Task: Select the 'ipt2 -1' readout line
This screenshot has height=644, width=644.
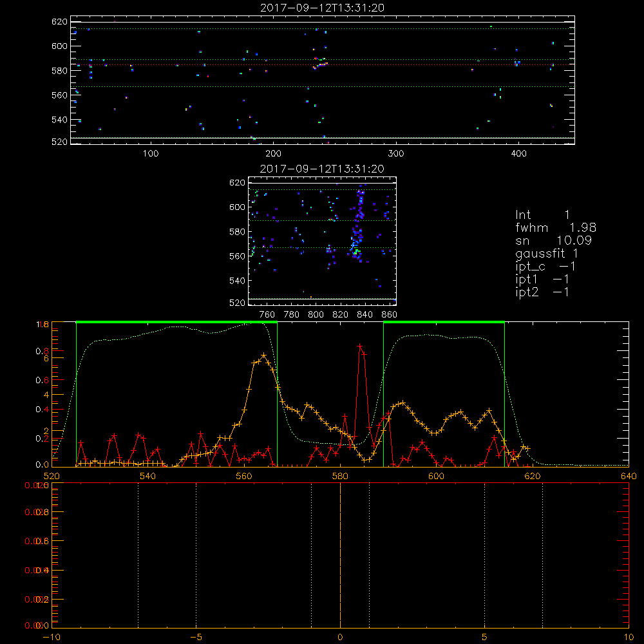Action: coord(542,292)
